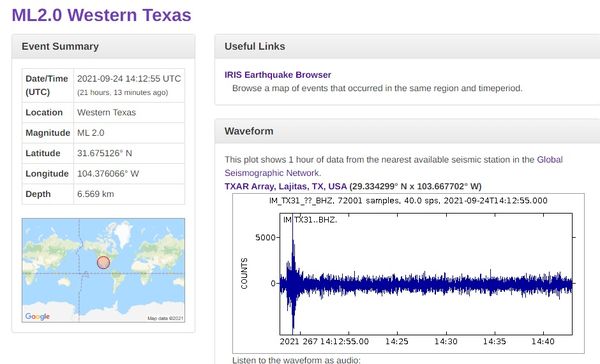Click the Useful Links panel header

(x=407, y=46)
